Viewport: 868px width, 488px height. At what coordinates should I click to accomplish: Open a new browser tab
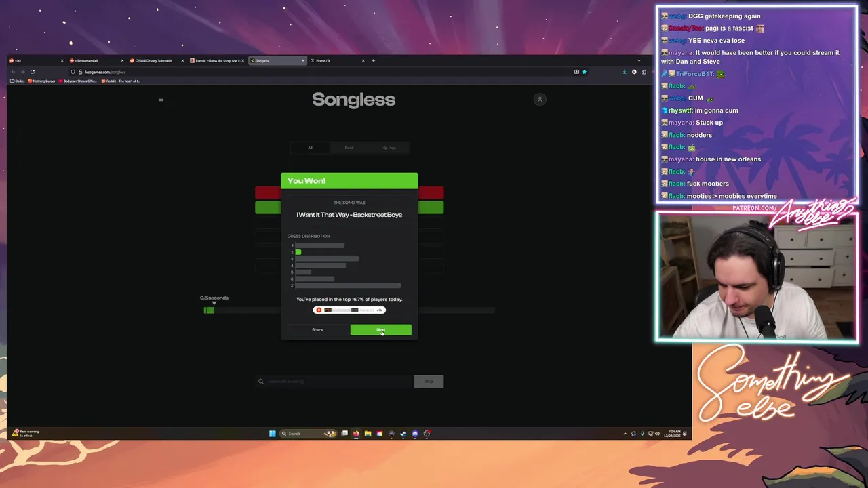(x=373, y=61)
